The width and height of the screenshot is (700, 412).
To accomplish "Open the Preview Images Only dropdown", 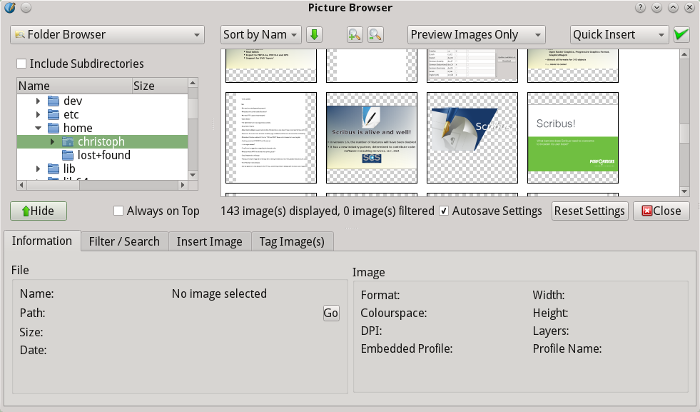I will coord(476,34).
